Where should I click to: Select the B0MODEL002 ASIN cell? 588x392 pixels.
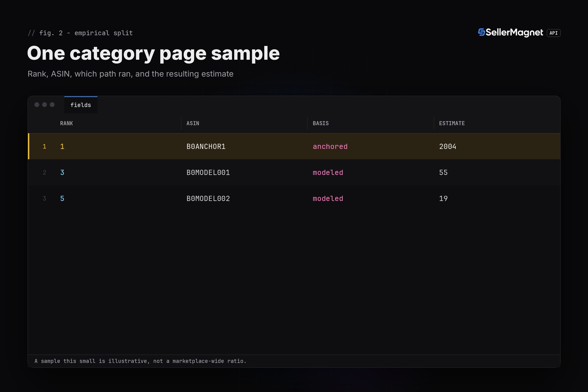coord(208,198)
